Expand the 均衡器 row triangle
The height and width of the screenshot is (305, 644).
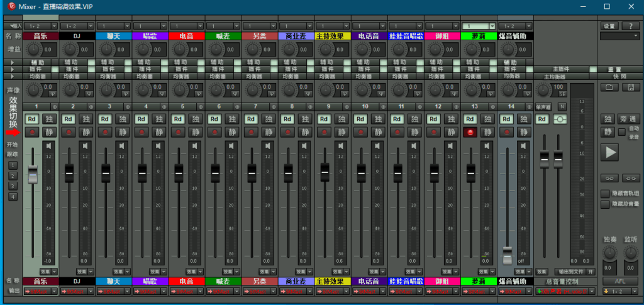12,76
